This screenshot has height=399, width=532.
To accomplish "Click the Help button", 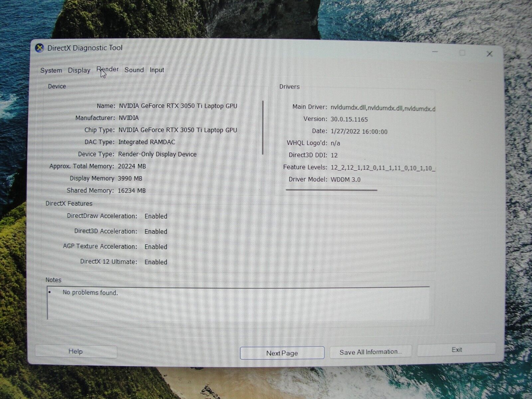I will pyautogui.click(x=76, y=351).
